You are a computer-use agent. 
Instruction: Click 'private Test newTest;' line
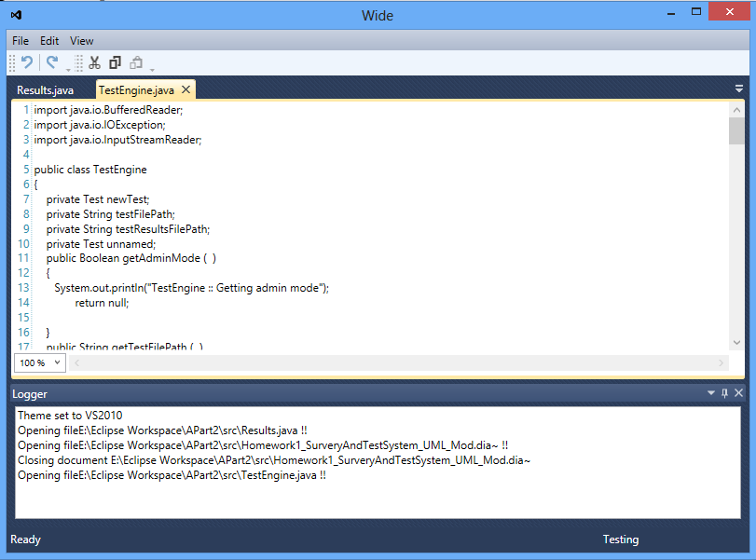(x=98, y=199)
